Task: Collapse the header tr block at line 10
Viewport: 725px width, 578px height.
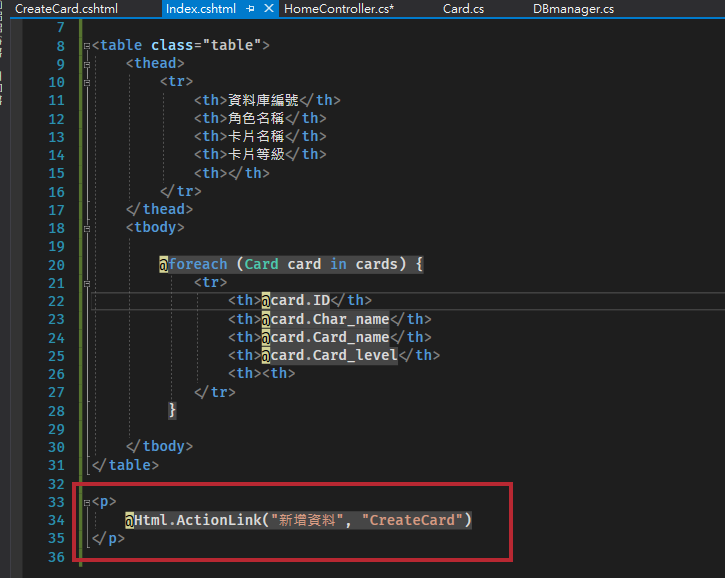Action: pyautogui.click(x=87, y=83)
